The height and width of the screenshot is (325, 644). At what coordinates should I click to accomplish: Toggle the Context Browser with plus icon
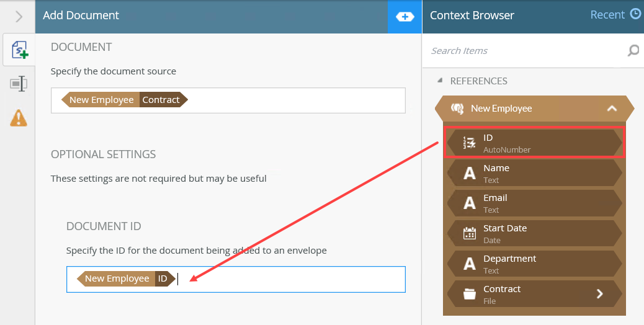click(x=405, y=17)
